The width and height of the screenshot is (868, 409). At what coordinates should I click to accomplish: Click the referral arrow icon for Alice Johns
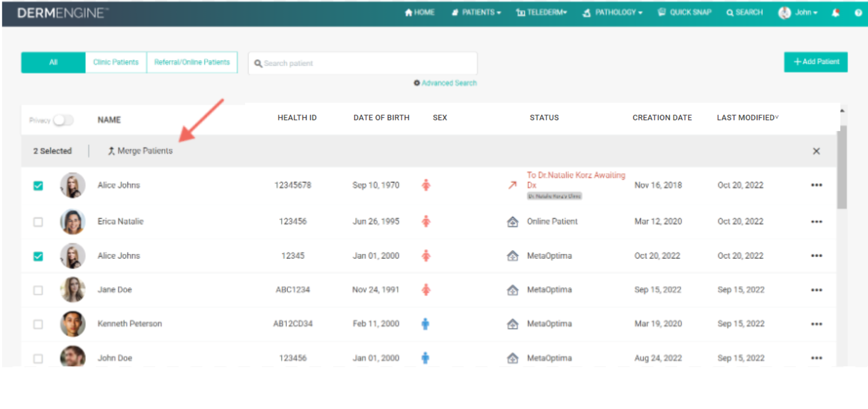[513, 185]
